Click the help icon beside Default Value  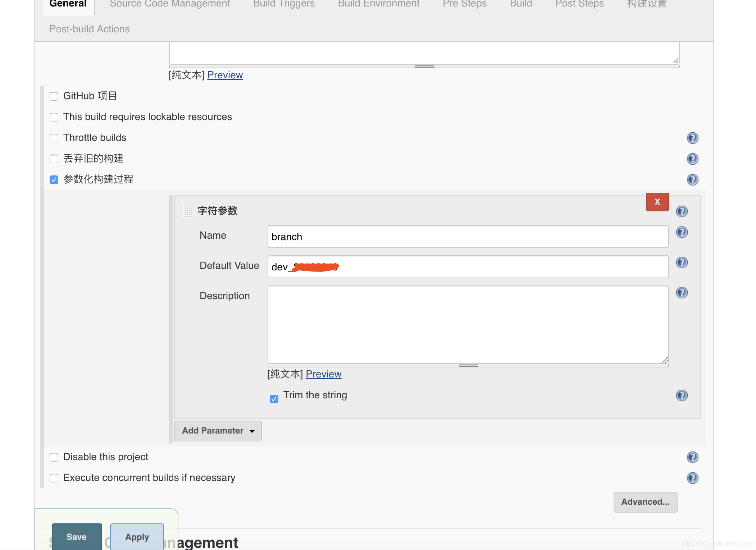pos(682,262)
